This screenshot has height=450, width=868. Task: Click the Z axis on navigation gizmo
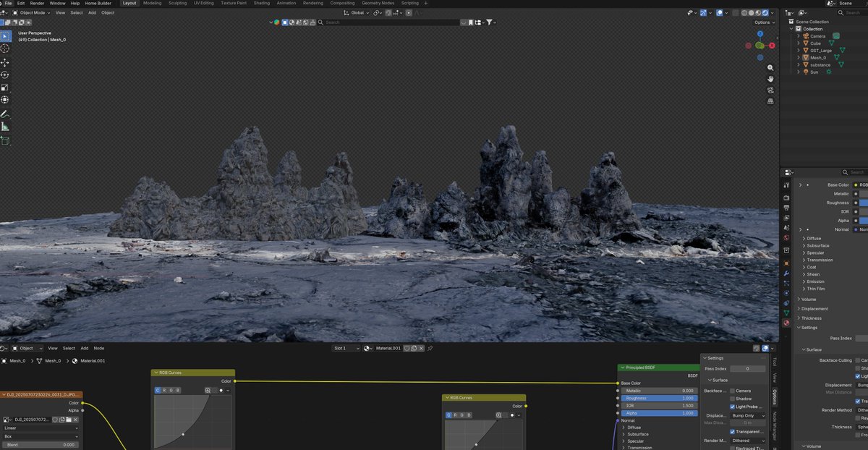759,33
